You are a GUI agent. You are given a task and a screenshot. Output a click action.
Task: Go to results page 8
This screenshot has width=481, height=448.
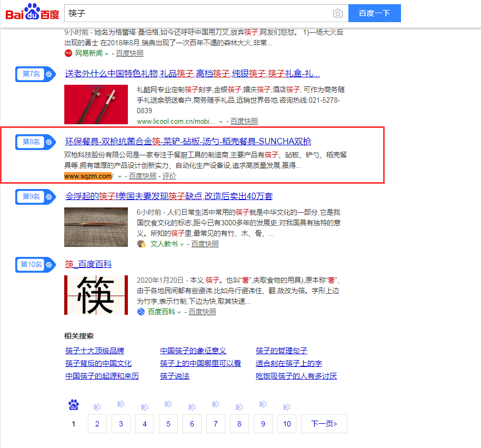[x=239, y=424]
